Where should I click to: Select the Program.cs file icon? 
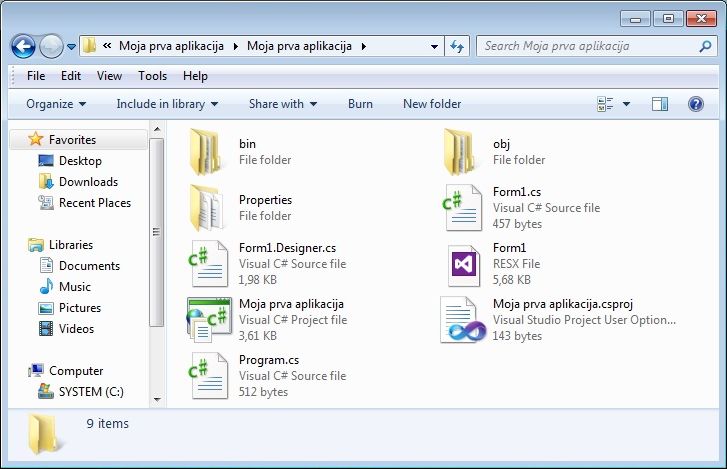(x=208, y=375)
